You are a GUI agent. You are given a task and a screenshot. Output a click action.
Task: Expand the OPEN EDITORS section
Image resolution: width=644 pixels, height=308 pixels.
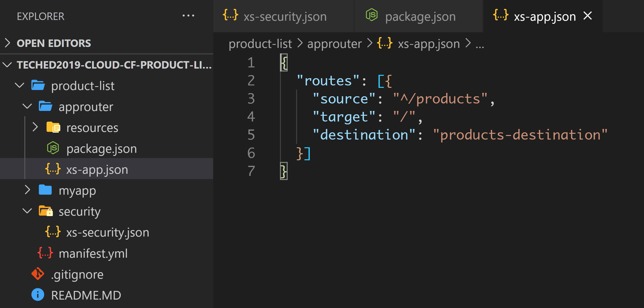pyautogui.click(x=7, y=43)
